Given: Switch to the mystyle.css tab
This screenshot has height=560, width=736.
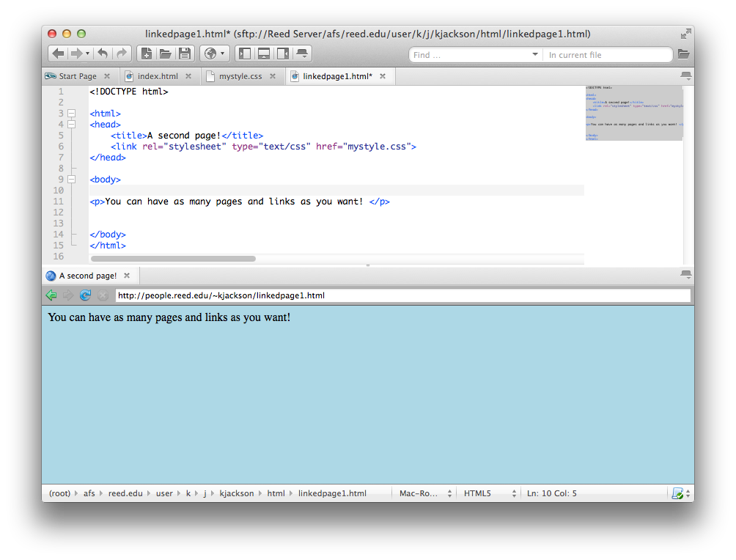Looking at the screenshot, I should coord(240,76).
